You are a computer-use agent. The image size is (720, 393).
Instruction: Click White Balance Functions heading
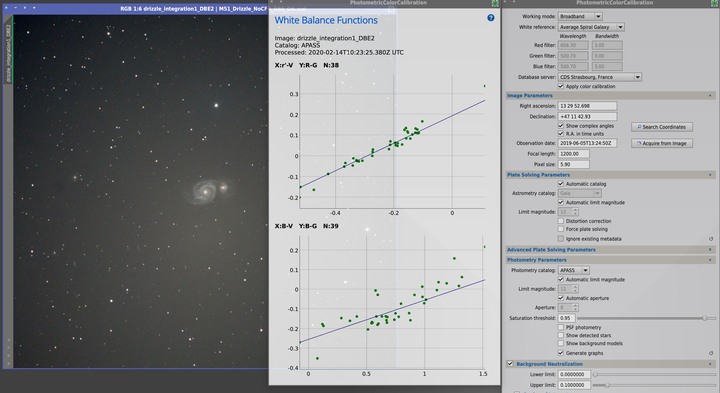click(326, 20)
